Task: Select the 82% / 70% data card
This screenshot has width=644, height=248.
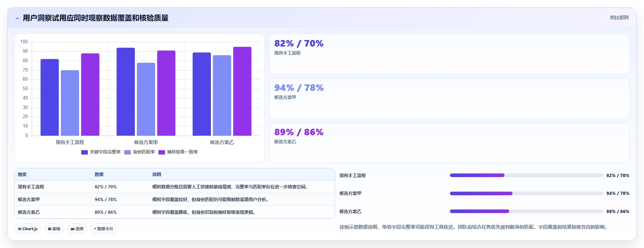Action: 449,54
